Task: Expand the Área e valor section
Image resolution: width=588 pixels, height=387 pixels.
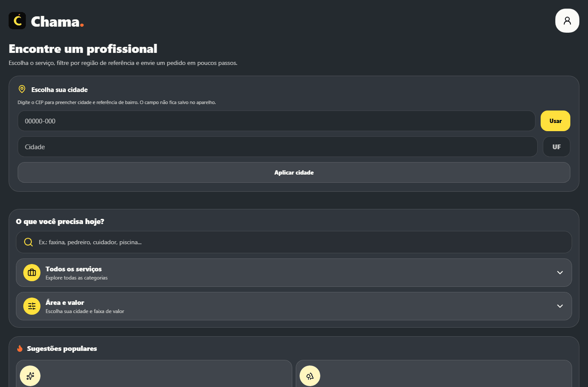Action: (x=294, y=306)
